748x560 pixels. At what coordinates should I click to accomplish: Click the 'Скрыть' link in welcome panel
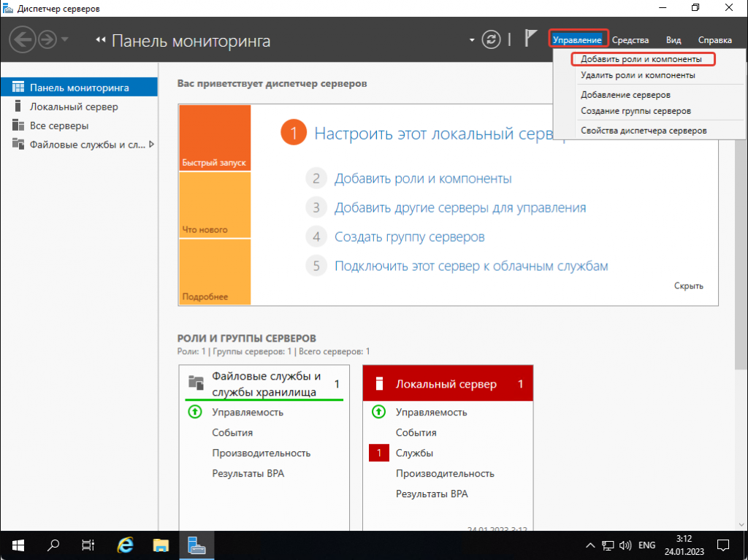coord(688,286)
